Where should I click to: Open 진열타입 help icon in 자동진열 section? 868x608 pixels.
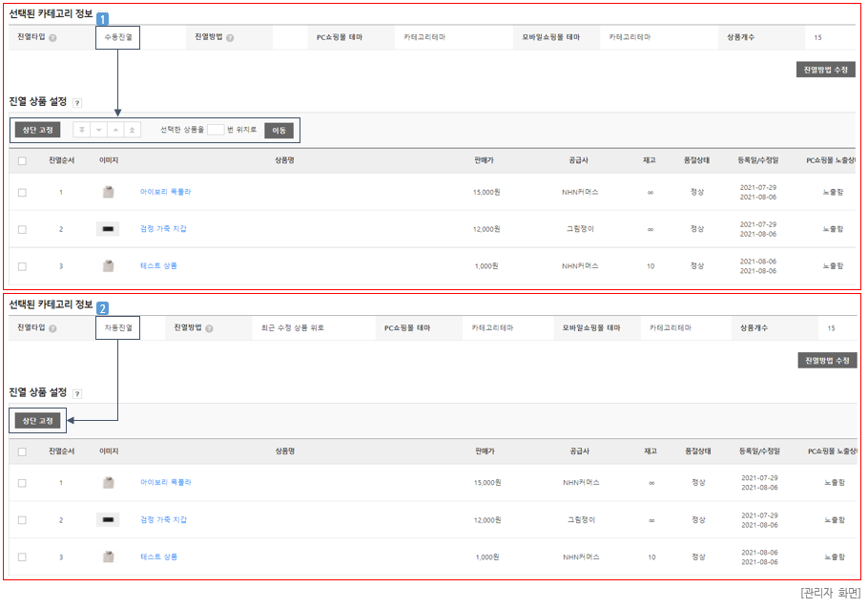pos(52,328)
